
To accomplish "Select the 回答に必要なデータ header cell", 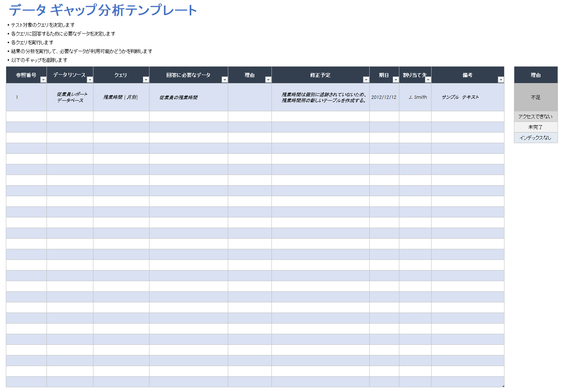I will point(189,75).
